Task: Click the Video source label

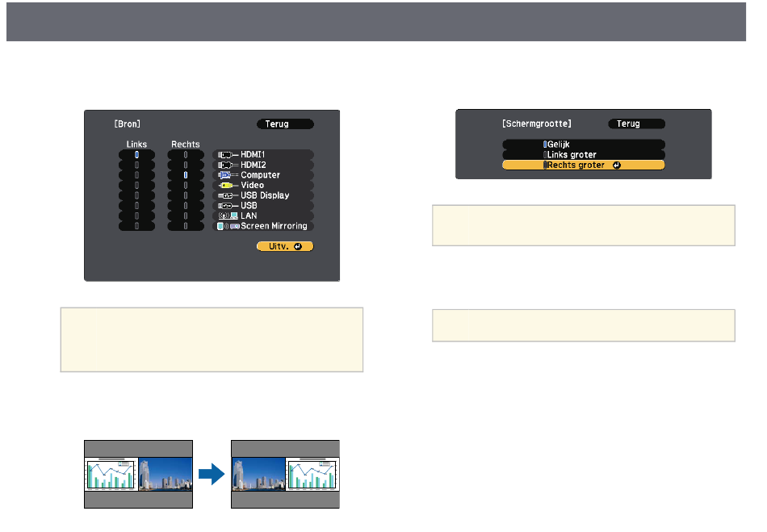Action: (x=253, y=186)
